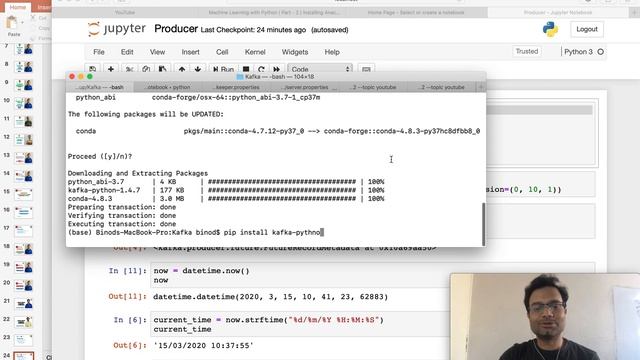Viewport: 640px width, 360px height.
Task: Click the save and checkpoint toolbar icon
Action: tap(93, 69)
